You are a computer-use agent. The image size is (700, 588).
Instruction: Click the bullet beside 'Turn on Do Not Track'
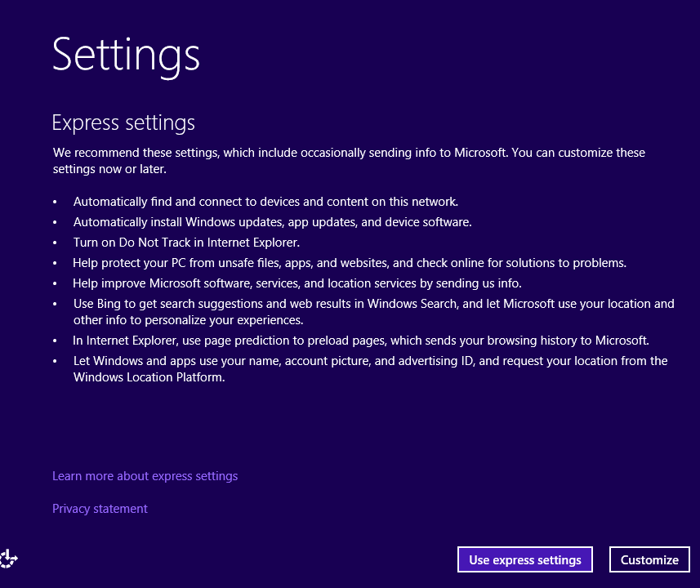click(x=56, y=243)
